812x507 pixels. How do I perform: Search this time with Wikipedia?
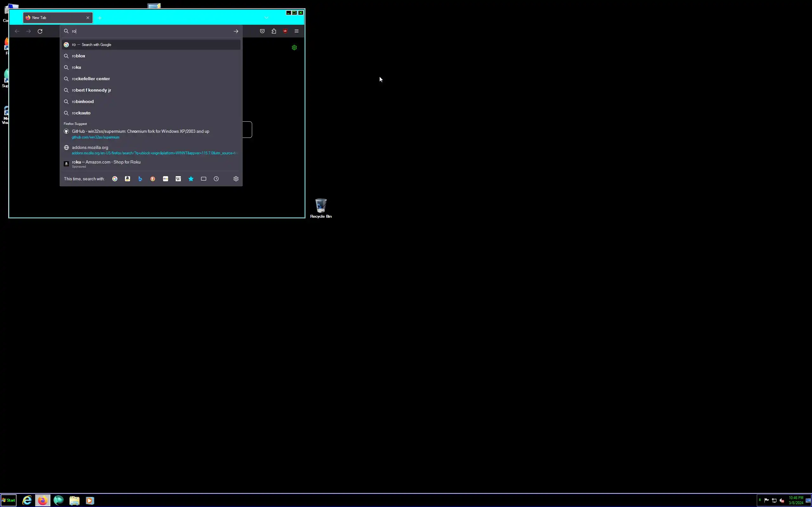(178, 179)
